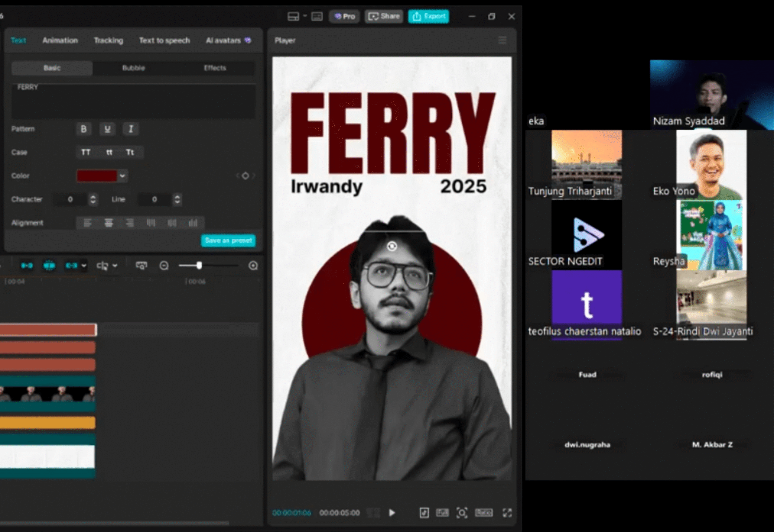Click the timeline zoom in magnifier
The image size is (774, 532).
(x=253, y=266)
